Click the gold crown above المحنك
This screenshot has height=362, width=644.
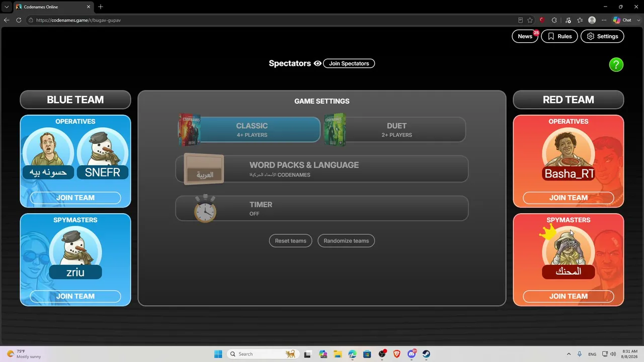pos(548,232)
